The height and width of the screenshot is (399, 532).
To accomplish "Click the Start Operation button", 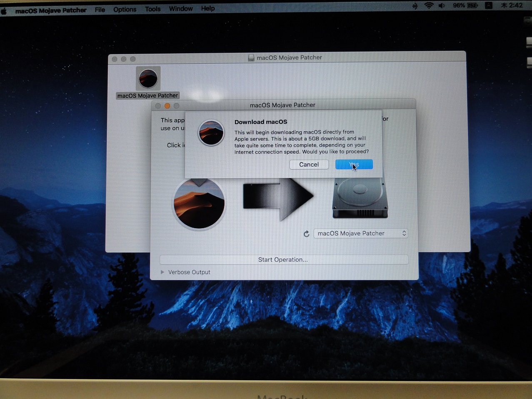I will click(284, 259).
